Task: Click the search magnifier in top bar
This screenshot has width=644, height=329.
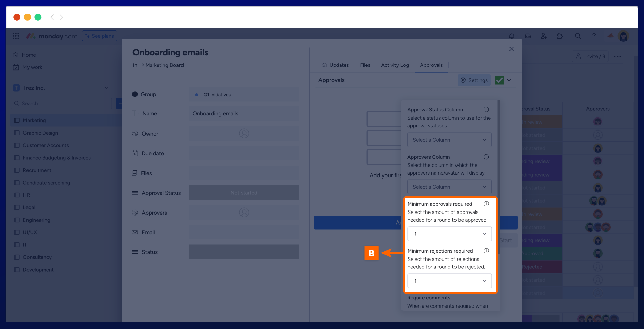Action: coord(578,36)
